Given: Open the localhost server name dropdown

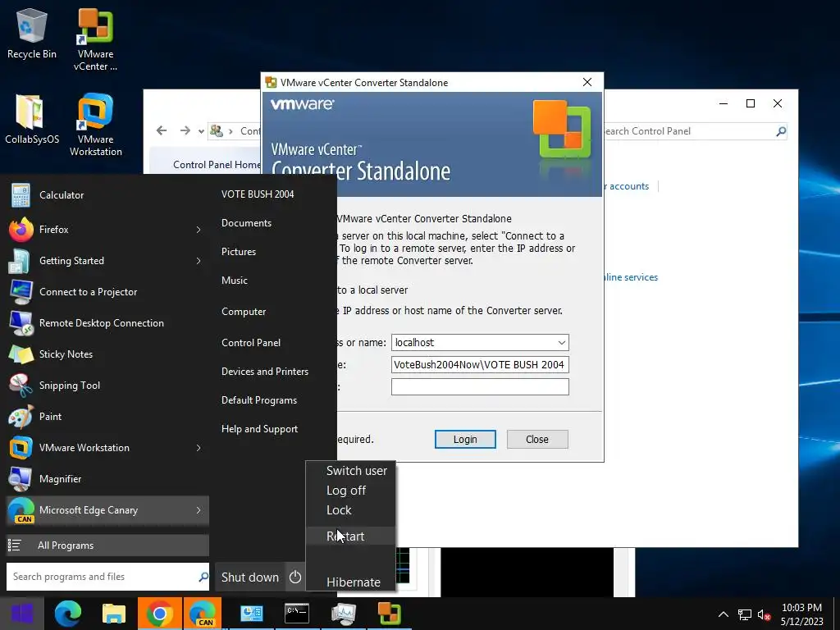Looking at the screenshot, I should point(561,342).
